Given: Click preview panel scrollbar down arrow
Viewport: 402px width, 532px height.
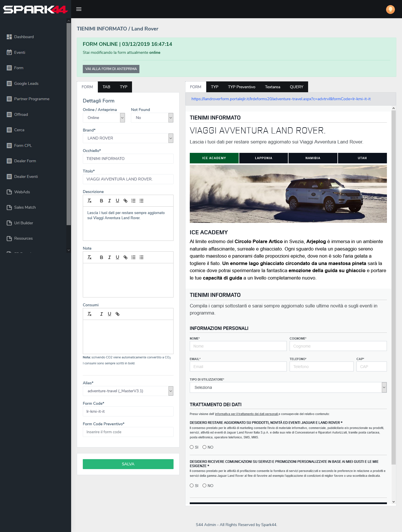Looking at the screenshot, I should [393, 502].
